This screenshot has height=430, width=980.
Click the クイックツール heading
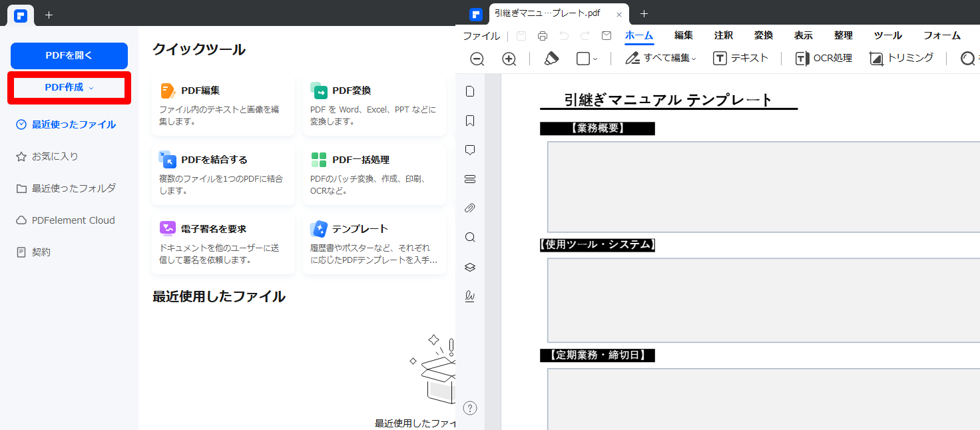pyautogui.click(x=199, y=49)
